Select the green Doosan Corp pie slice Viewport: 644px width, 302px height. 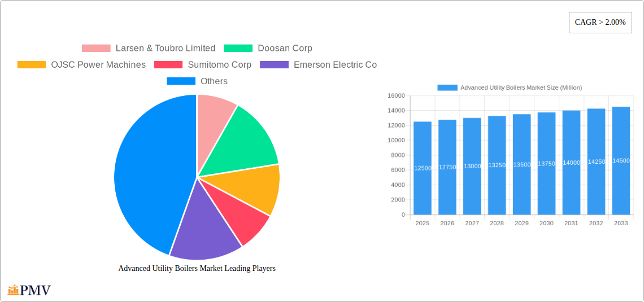243,138
